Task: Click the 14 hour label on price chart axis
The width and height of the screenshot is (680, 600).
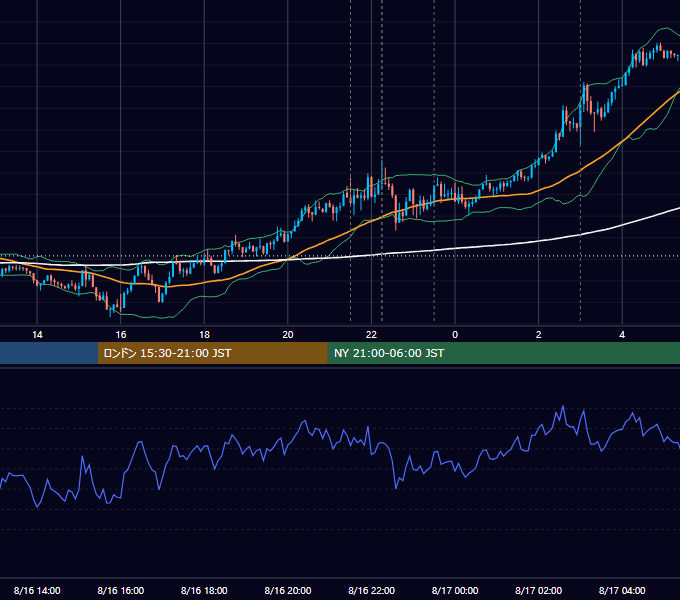Action: (37, 335)
